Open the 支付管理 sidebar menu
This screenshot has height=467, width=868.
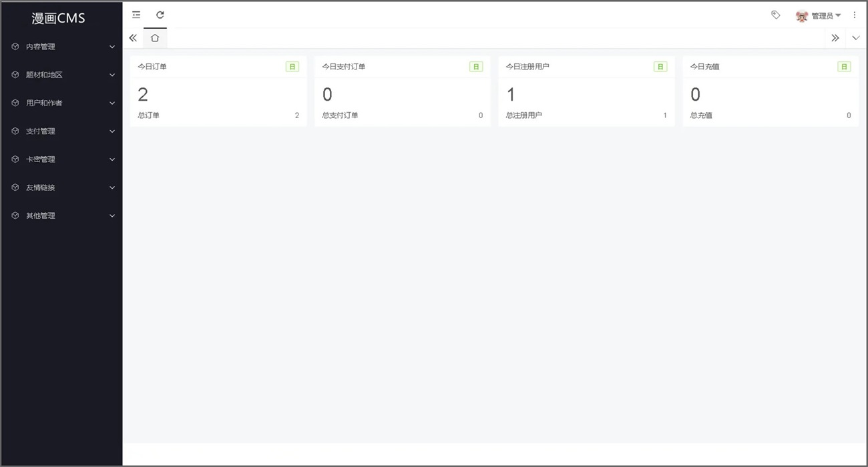click(62, 131)
